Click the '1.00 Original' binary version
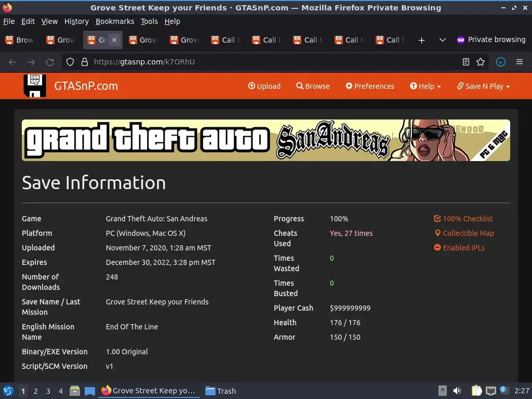532x399 pixels. pos(127,352)
